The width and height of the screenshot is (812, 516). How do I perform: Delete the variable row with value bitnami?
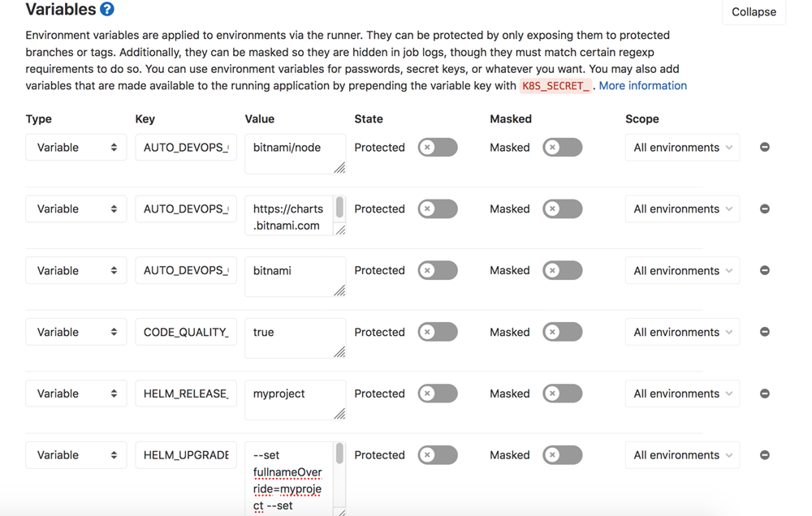click(x=764, y=271)
